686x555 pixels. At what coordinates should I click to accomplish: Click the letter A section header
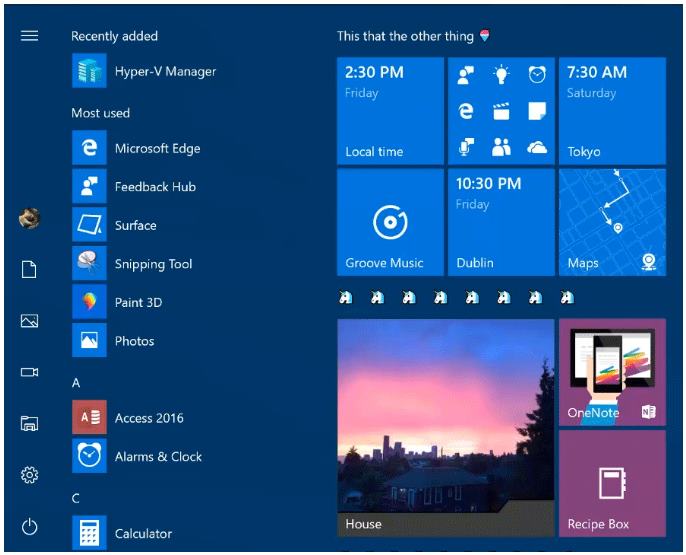coord(76,383)
